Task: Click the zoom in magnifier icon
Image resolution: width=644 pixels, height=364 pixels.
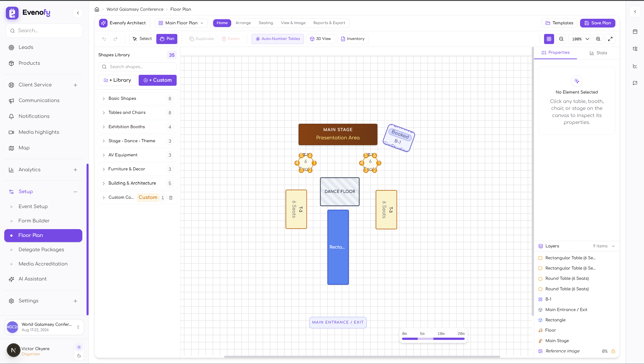Action: [598, 39]
